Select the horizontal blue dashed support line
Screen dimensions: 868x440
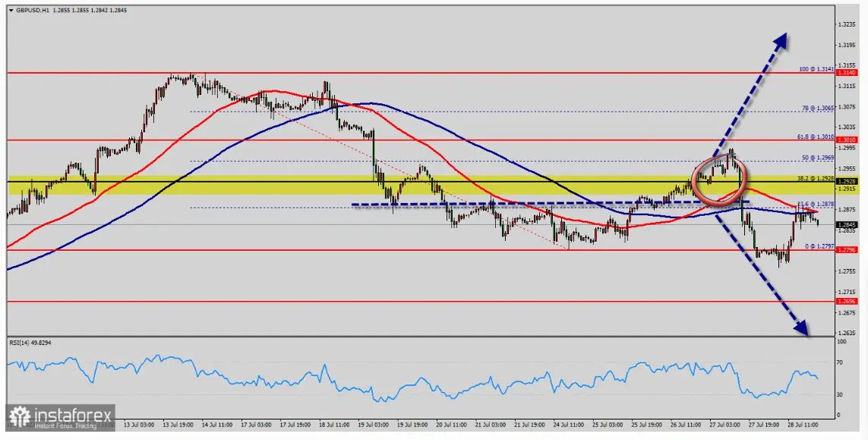456,204
